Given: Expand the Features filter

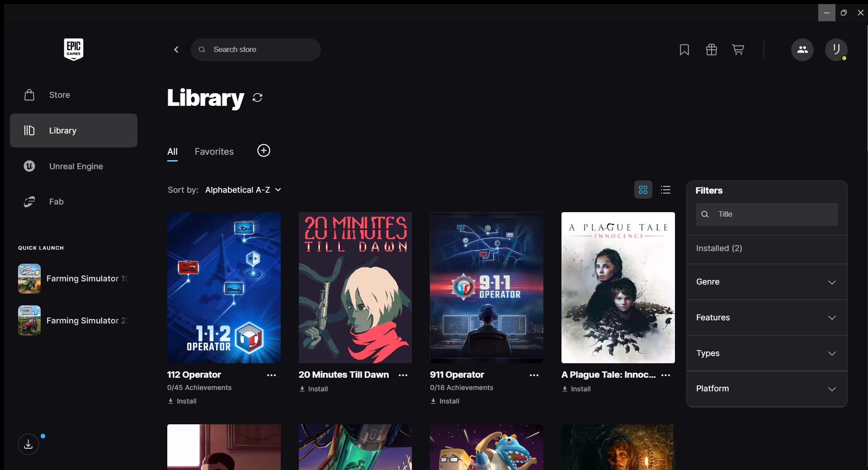Looking at the screenshot, I should [x=767, y=318].
